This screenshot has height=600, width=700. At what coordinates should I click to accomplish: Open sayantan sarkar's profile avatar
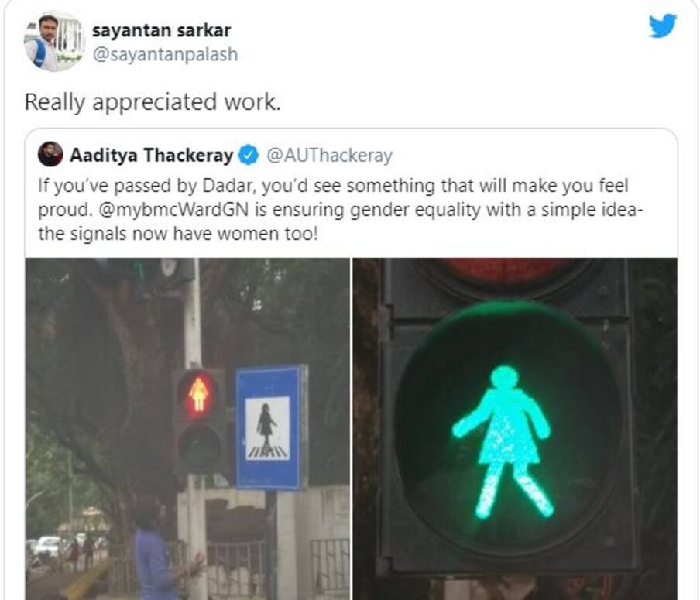[x=54, y=42]
